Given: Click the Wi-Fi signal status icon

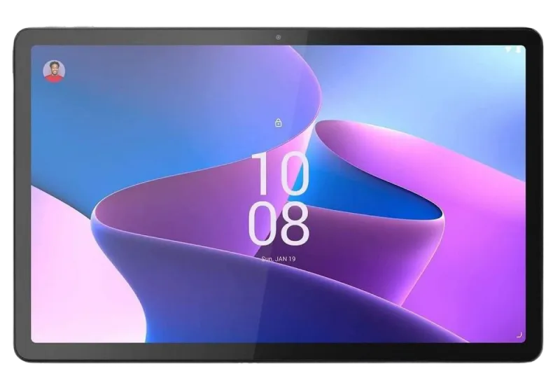Looking at the screenshot, I should 508,51.
